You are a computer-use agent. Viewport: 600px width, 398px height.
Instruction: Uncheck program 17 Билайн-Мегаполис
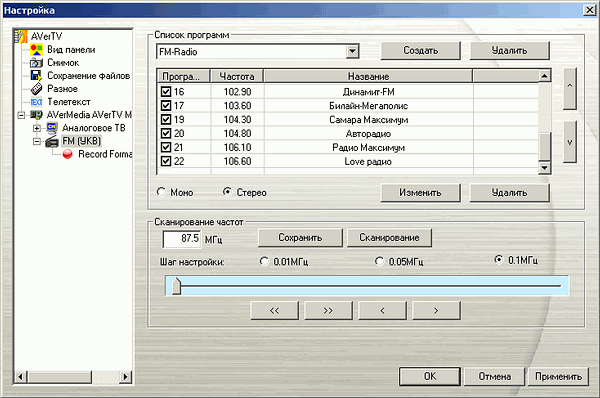coord(166,106)
